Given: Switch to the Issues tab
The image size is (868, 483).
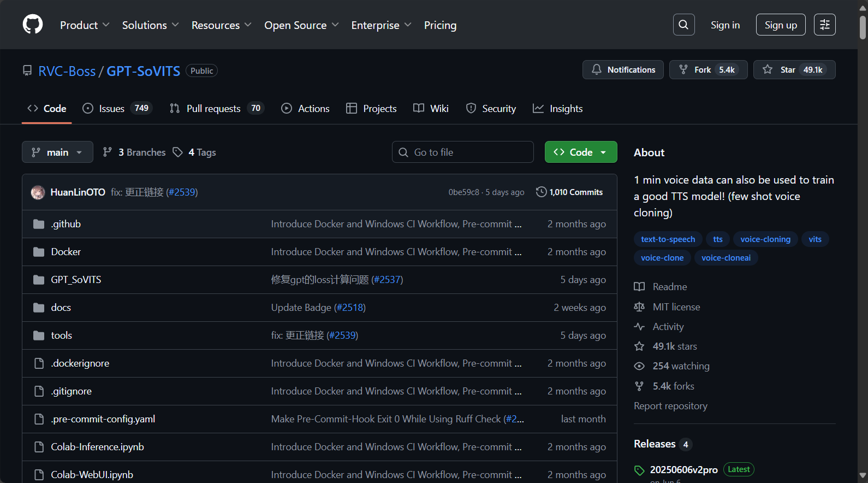Looking at the screenshot, I should pos(117,109).
